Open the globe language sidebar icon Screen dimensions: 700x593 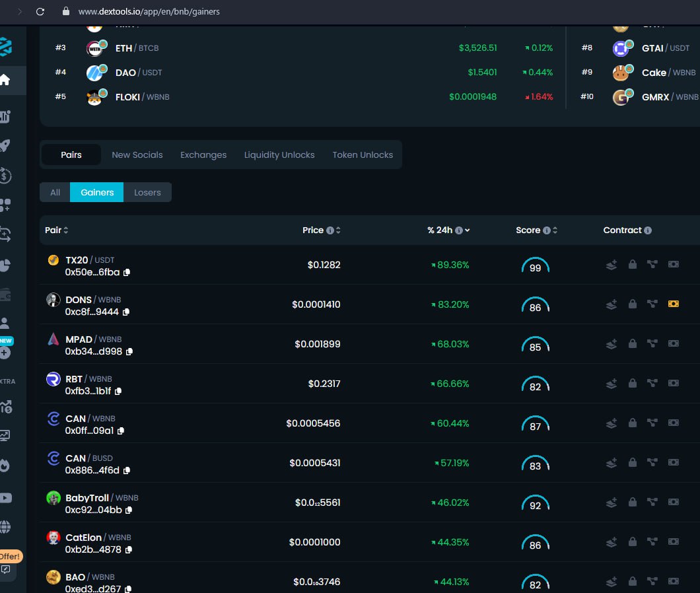click(5, 527)
